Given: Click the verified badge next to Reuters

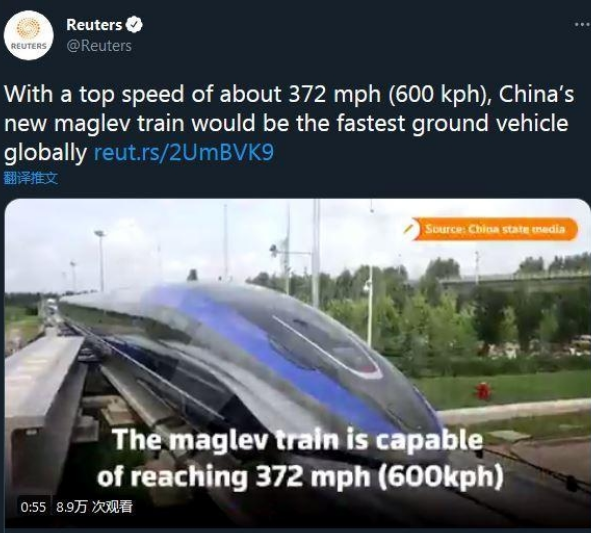Looking at the screenshot, I should point(134,25).
